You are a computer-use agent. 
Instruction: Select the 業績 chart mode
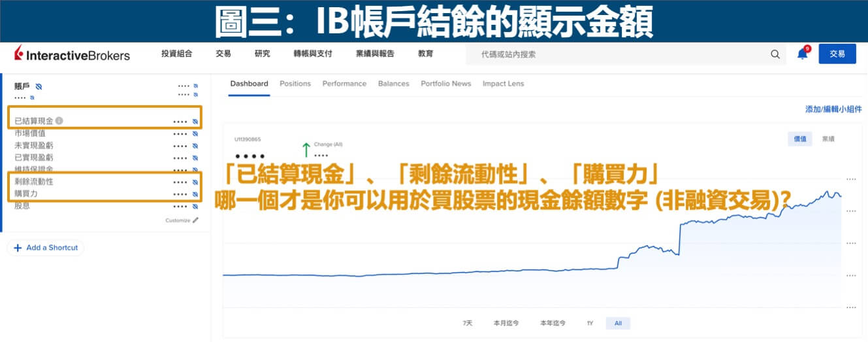point(828,139)
